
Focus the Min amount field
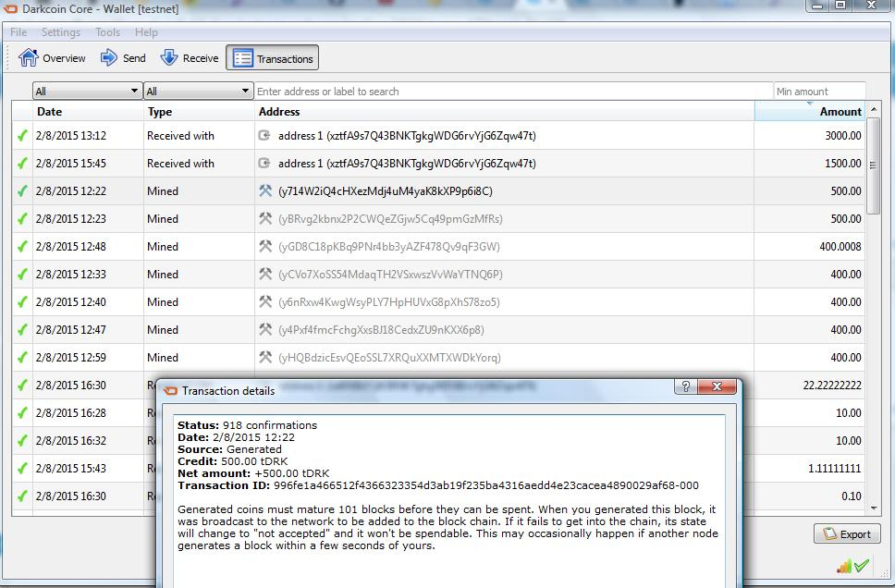click(819, 92)
